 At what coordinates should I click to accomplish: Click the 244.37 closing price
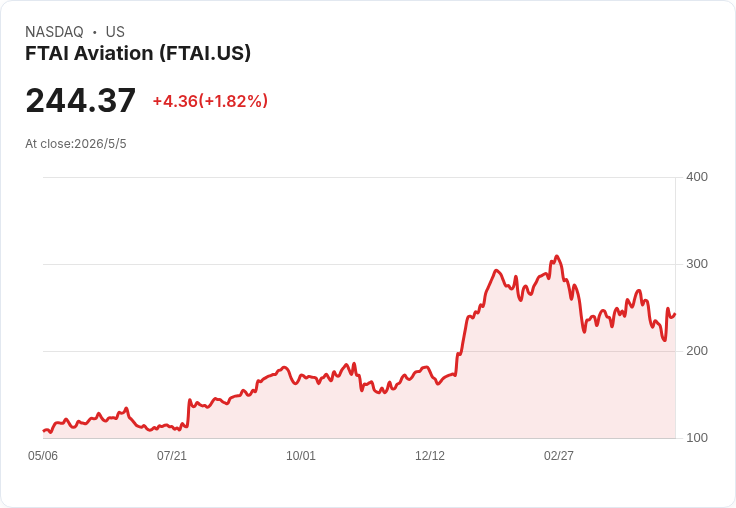(81, 100)
